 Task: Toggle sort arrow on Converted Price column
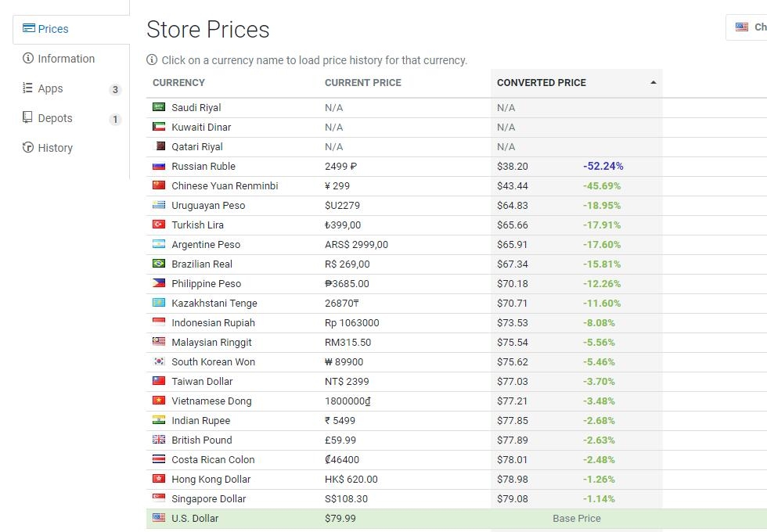coord(653,83)
